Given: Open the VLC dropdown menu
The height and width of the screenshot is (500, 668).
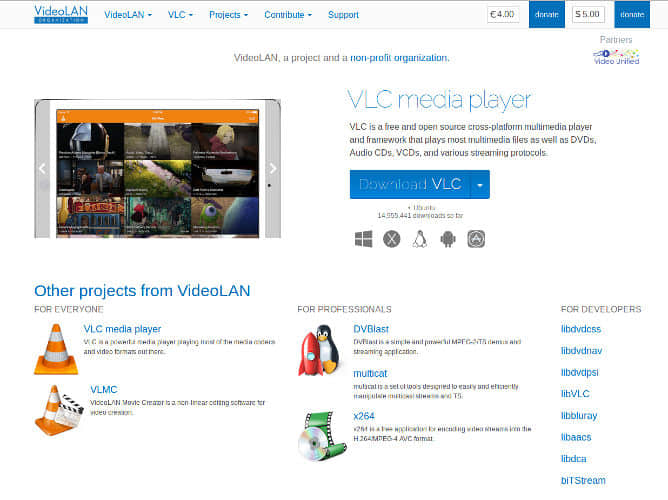Looking at the screenshot, I should coord(180,15).
